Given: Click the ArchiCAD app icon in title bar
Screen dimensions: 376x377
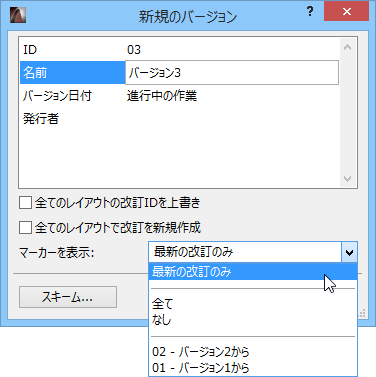Looking at the screenshot, I should (x=18, y=15).
